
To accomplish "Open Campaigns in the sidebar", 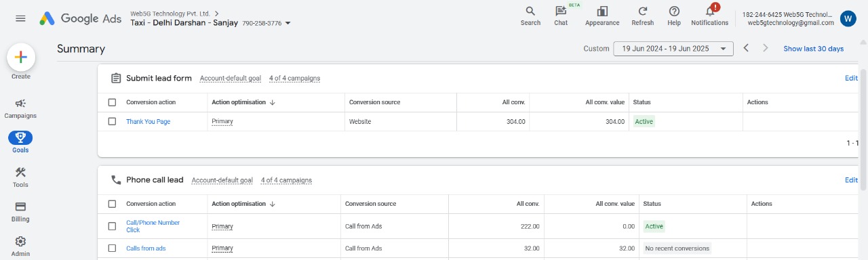I will [x=20, y=108].
